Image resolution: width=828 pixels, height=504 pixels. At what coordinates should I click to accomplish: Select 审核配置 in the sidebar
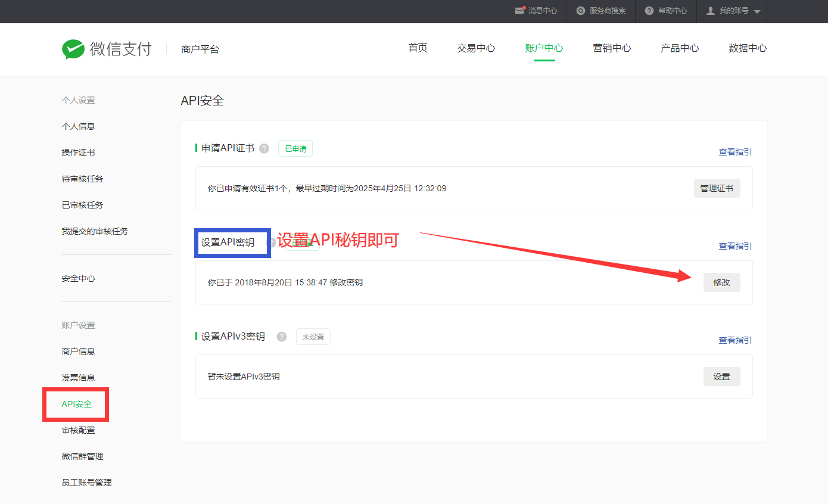[x=78, y=430]
